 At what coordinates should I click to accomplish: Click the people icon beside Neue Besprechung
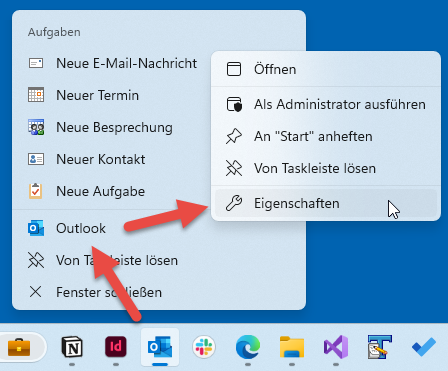click(36, 127)
